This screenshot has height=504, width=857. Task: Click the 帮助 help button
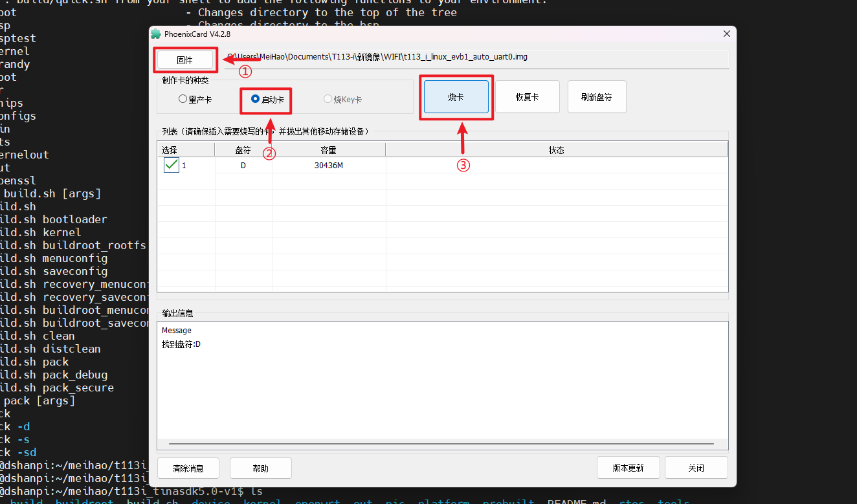pos(261,468)
